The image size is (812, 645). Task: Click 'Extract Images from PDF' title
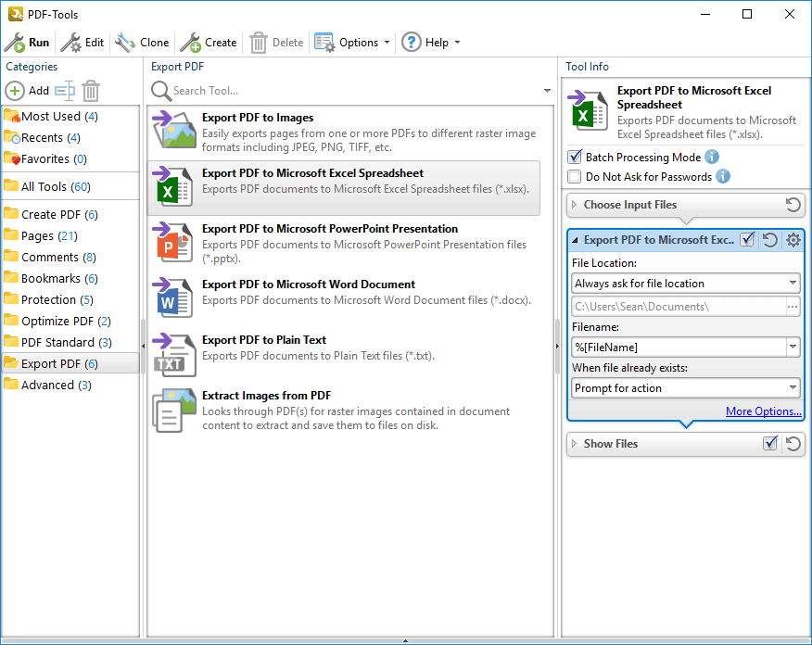266,396
